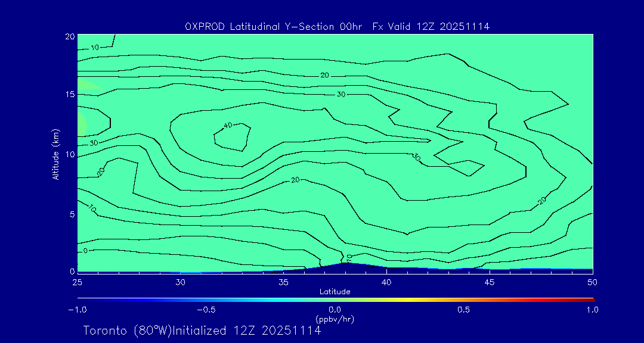Image resolution: width=644 pixels, height=343 pixels.
Task: Click latitude axis tick label 35
Action: pos(283,282)
